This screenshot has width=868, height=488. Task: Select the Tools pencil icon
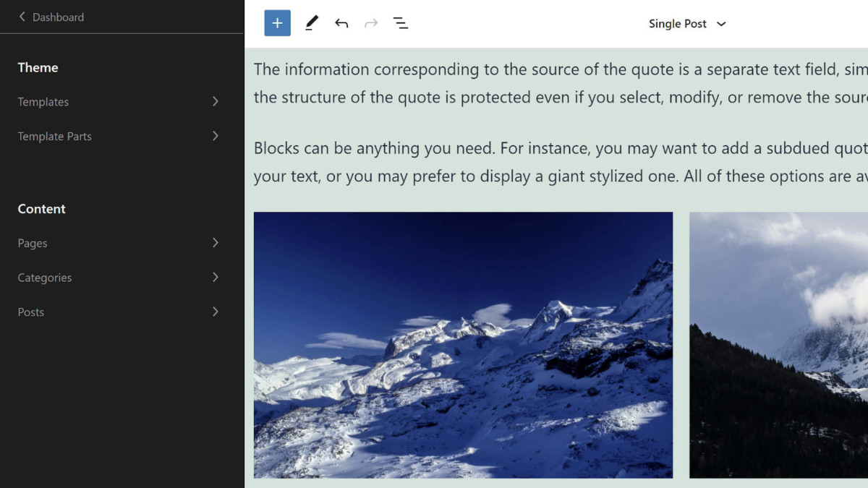pyautogui.click(x=312, y=23)
